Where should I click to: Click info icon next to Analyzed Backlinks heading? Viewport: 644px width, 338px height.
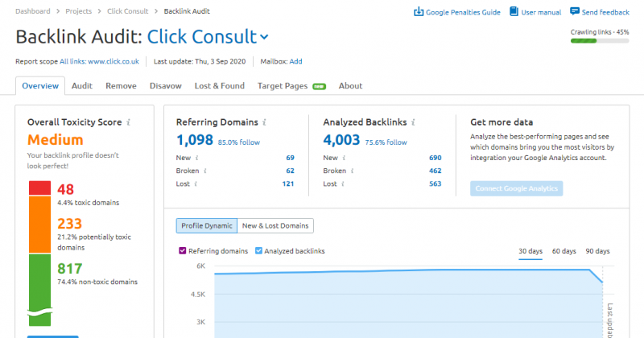413,122
